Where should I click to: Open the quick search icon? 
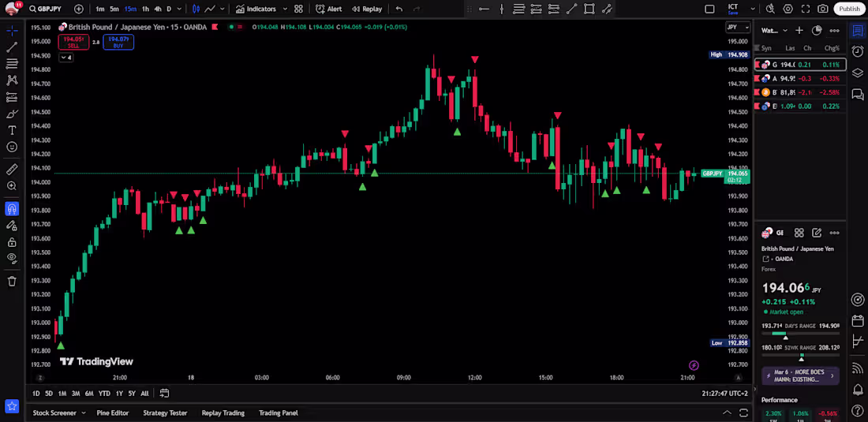click(770, 9)
